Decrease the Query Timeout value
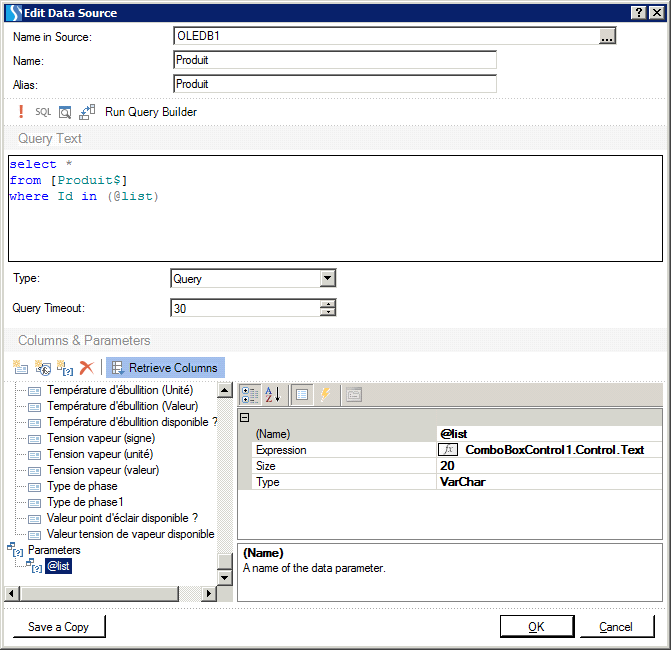671x650 pixels. pos(328,312)
